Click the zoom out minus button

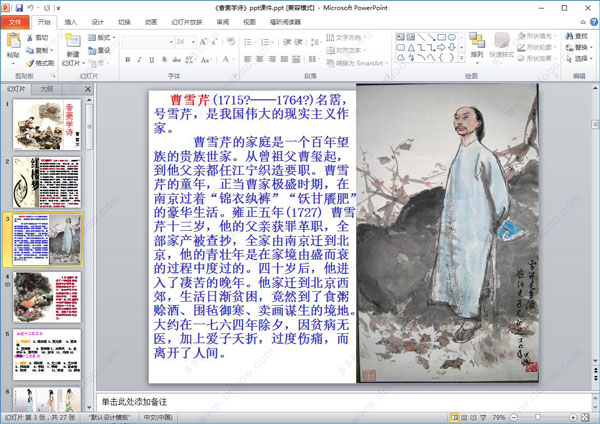(514, 417)
